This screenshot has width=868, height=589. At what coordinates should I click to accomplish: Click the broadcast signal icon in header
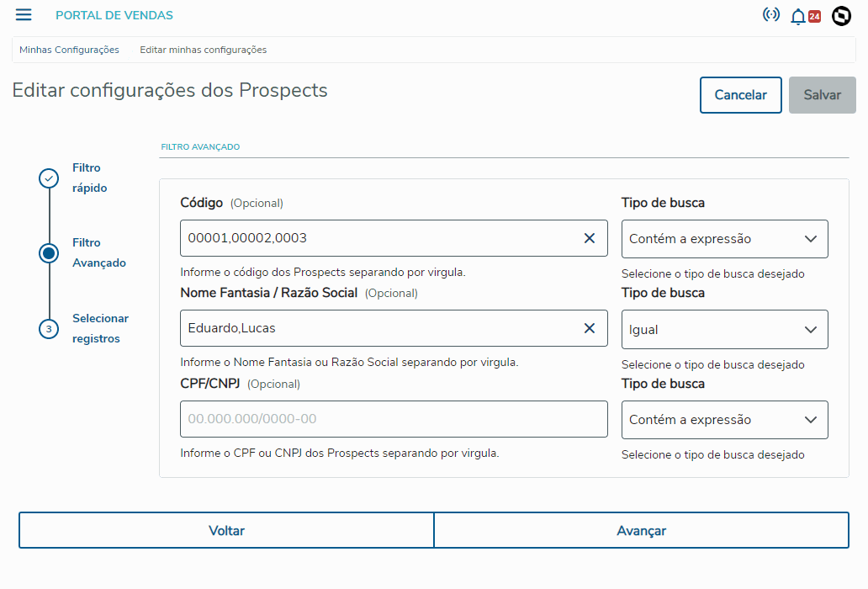click(x=770, y=14)
